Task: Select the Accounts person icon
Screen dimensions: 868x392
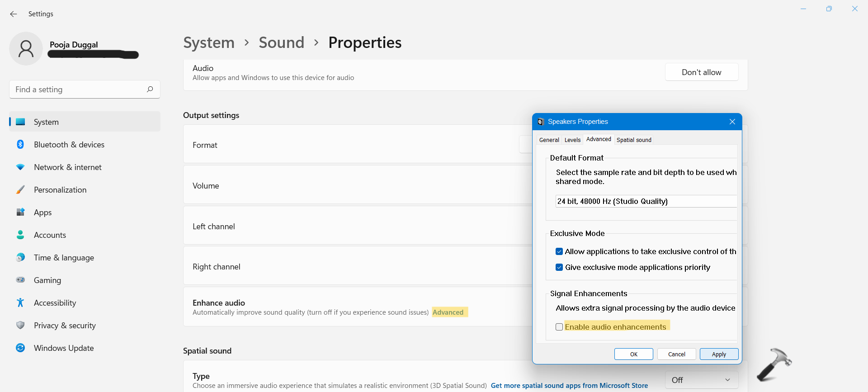Action: pos(20,235)
